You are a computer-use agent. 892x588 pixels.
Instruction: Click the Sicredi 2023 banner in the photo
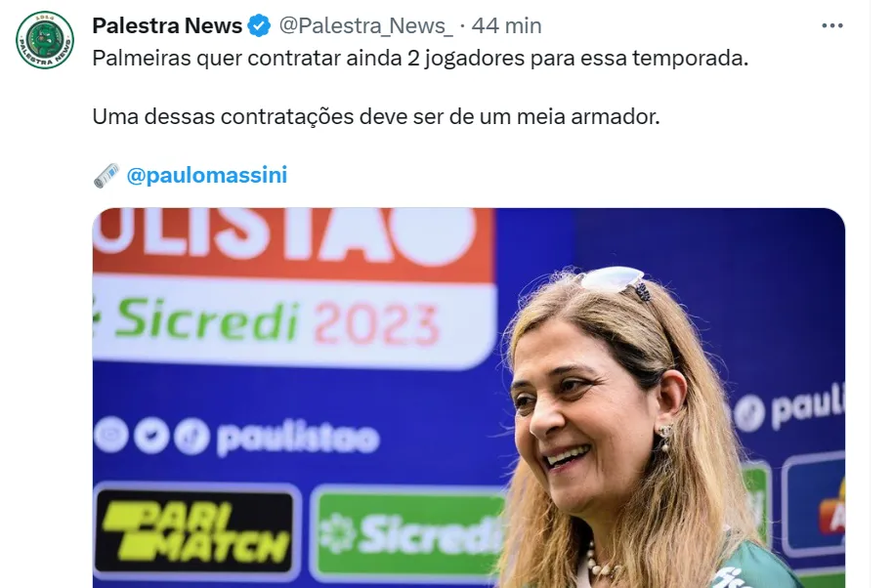tap(293, 321)
